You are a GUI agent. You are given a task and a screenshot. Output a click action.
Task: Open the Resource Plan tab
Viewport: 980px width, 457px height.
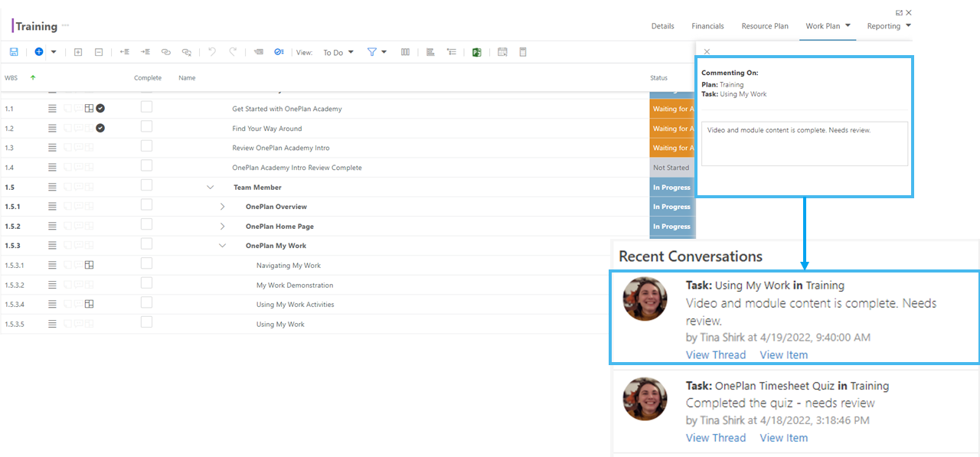tap(765, 26)
